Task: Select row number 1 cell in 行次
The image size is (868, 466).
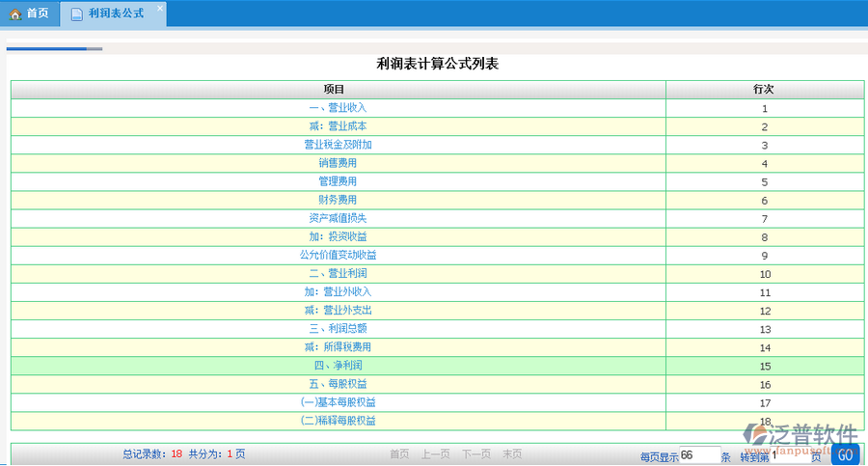Action: [765, 108]
